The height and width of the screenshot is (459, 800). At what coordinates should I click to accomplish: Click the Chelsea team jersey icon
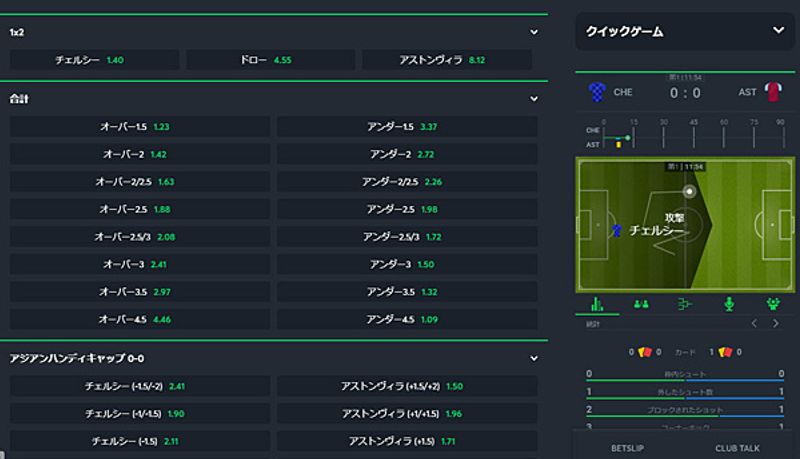pyautogui.click(x=598, y=92)
